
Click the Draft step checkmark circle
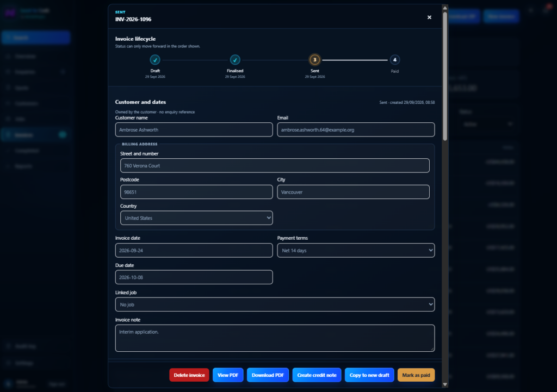coord(155,60)
